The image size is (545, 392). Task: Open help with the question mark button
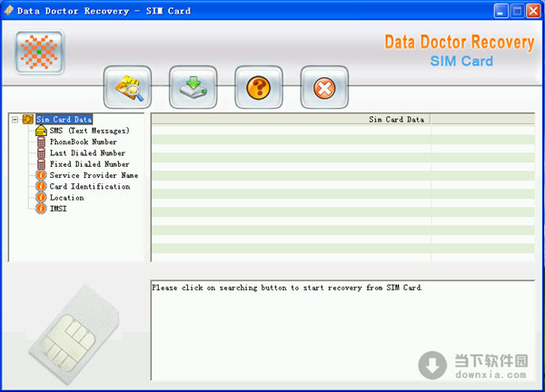tap(259, 87)
